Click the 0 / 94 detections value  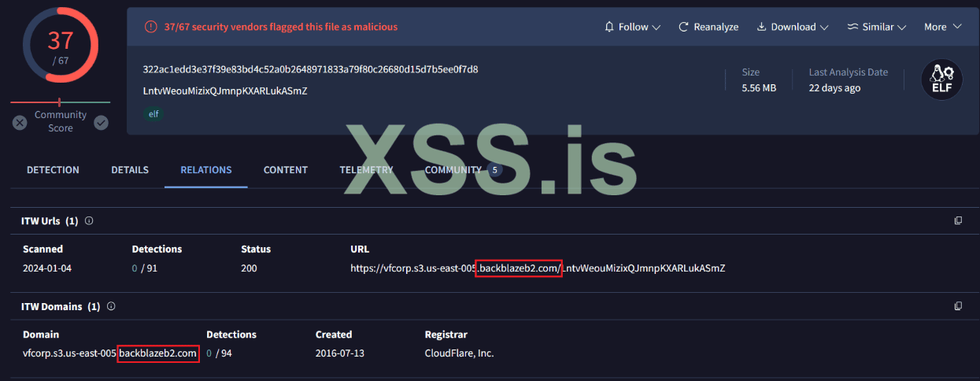[220, 353]
